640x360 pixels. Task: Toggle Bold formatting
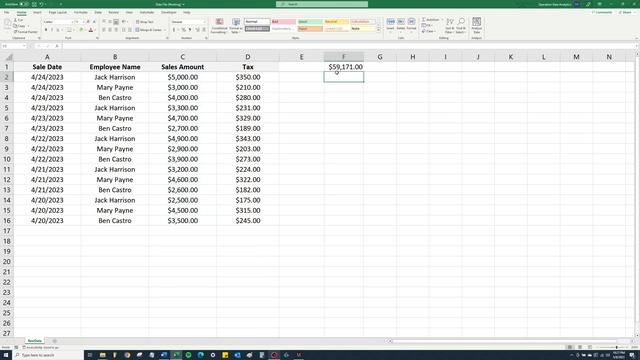tap(46, 30)
